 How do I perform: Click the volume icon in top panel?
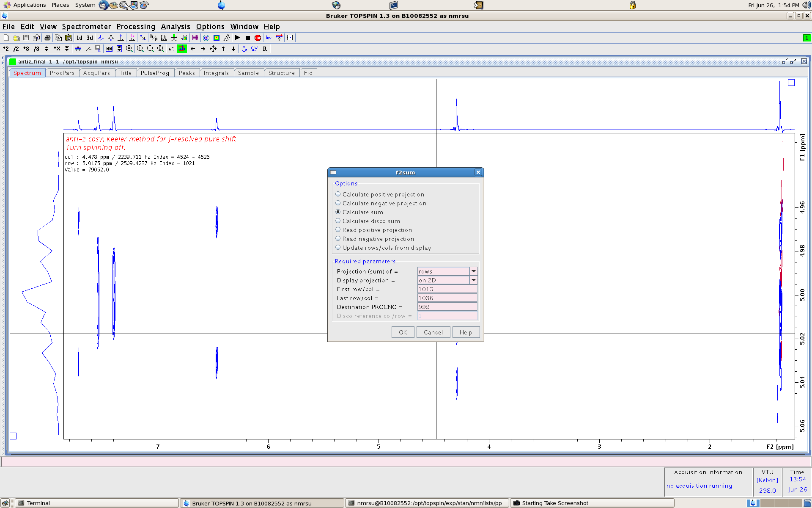click(x=806, y=5)
